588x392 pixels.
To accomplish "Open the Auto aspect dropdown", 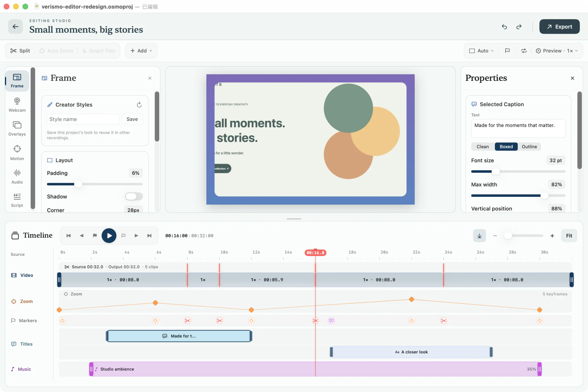I will (x=481, y=51).
